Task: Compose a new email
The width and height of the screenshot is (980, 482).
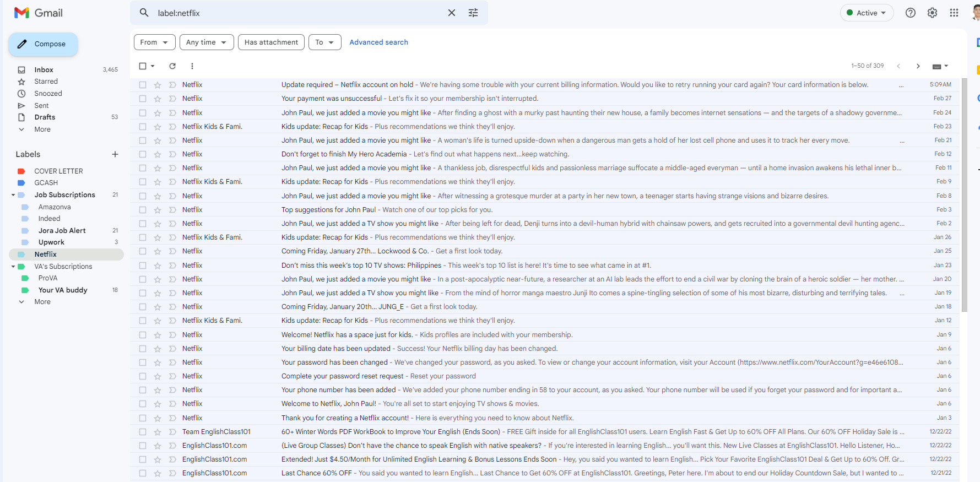Action: coord(43,44)
